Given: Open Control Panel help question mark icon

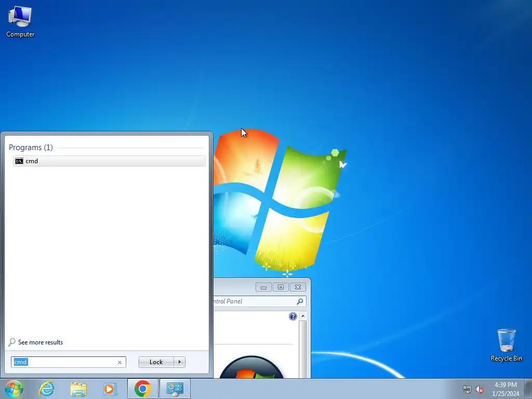Looking at the screenshot, I should click(x=293, y=316).
